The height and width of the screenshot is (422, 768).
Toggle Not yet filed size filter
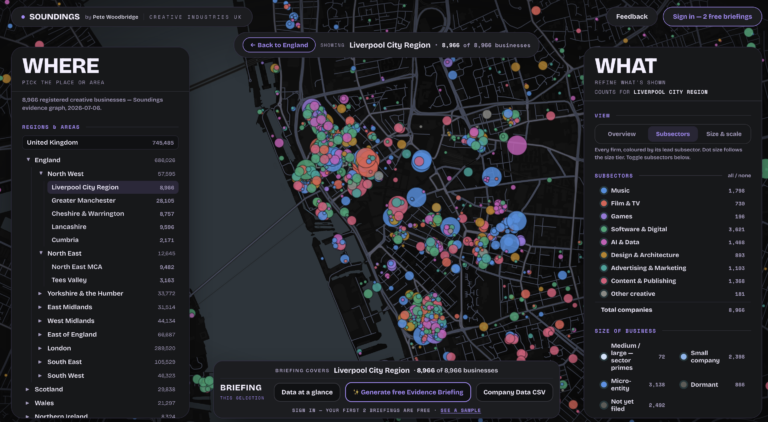coord(633,405)
